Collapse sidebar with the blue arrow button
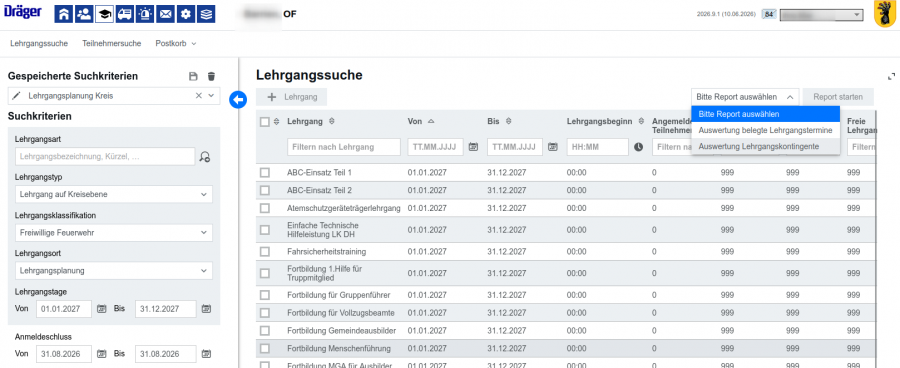This screenshot has height=368, width=900. tap(238, 99)
